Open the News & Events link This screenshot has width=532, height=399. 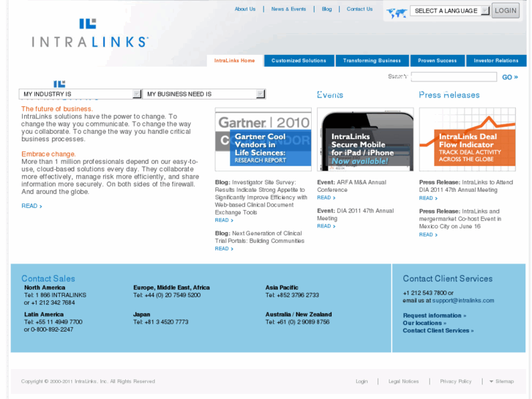(x=288, y=10)
